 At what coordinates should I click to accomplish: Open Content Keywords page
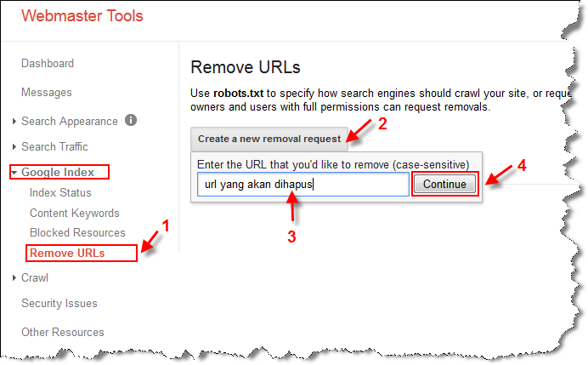(75, 213)
